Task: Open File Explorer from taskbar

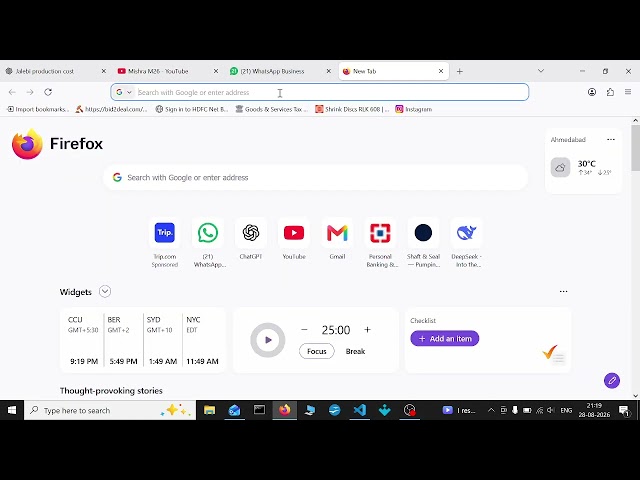Action: pyautogui.click(x=209, y=410)
